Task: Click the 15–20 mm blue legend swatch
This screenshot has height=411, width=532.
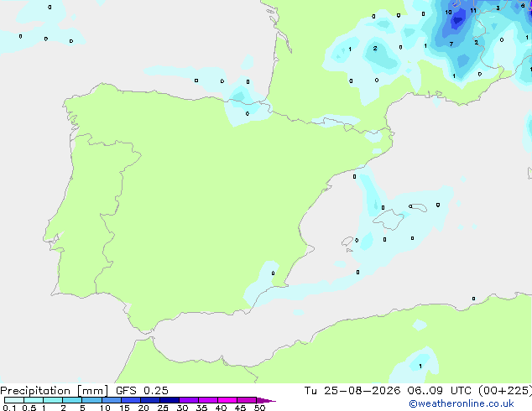Action: [x=131, y=400]
